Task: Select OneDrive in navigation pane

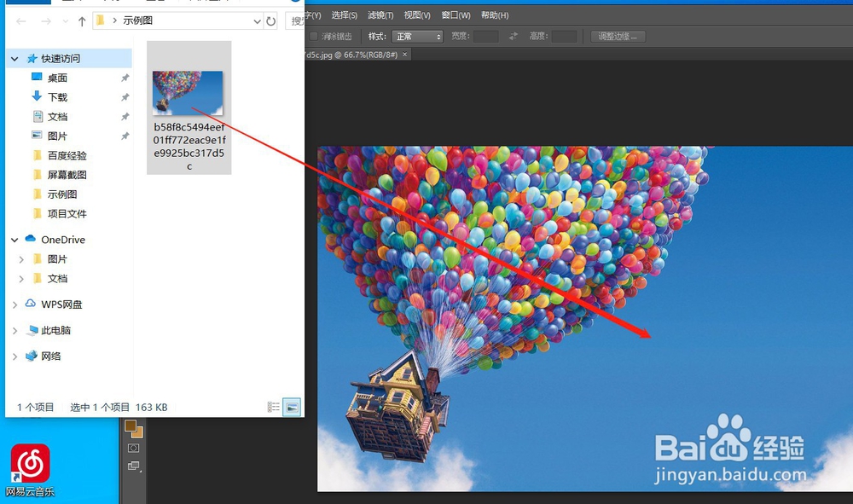Action: point(63,240)
